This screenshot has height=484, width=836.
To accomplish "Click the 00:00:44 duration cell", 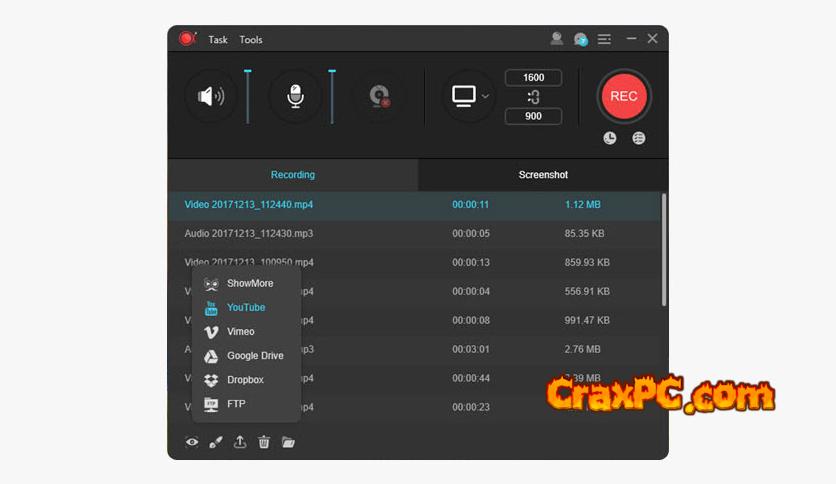I will (470, 378).
